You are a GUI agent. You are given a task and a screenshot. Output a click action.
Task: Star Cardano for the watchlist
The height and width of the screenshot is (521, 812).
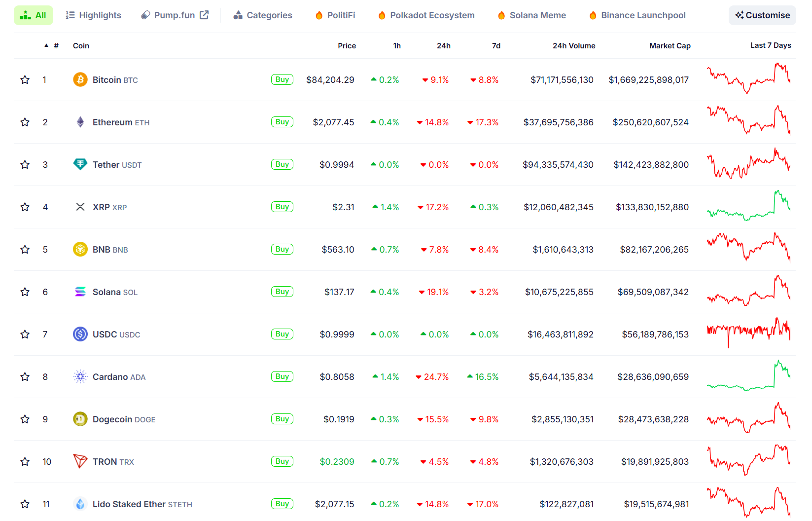[x=25, y=376]
